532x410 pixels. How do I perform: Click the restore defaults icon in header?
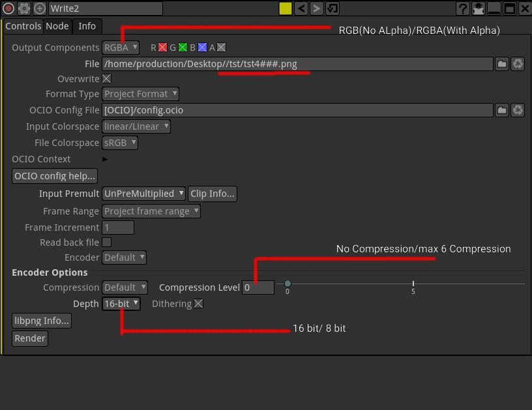332,8
